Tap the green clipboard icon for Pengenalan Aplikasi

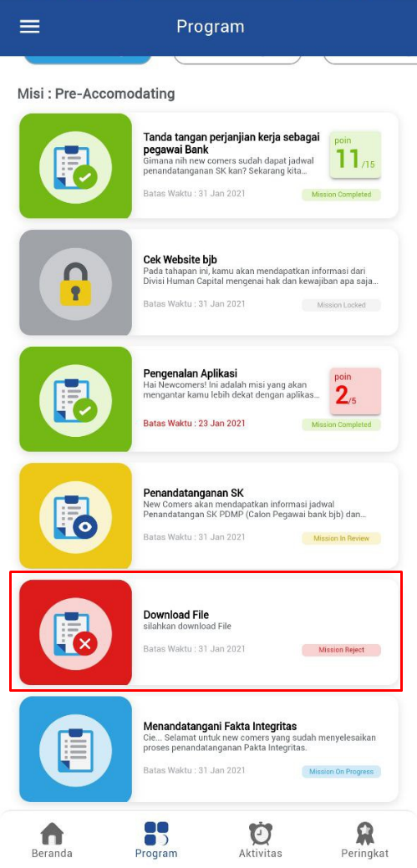click(76, 399)
